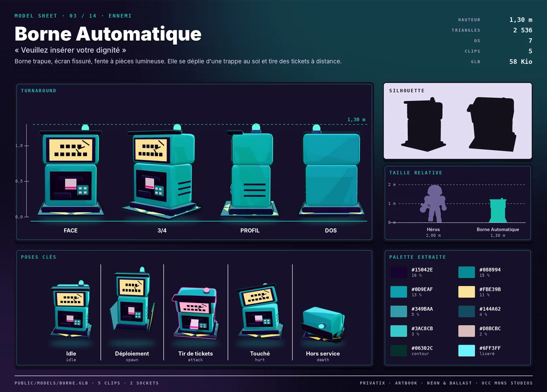The height and width of the screenshot is (392, 547).
Task: Click the 0,5 axis tick label in Turnaround
Action: pos(19,181)
